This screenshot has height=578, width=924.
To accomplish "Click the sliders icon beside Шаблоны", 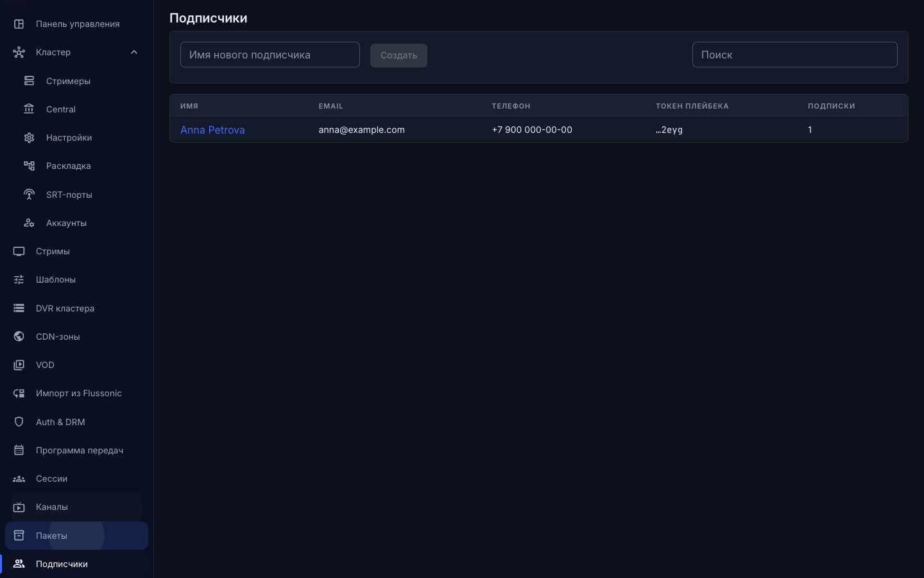I will [19, 279].
